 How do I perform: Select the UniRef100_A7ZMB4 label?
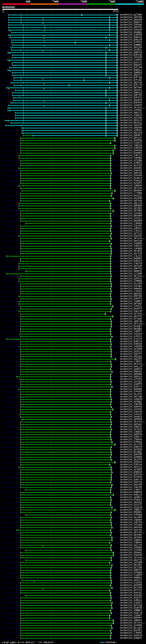[x=131, y=161]
